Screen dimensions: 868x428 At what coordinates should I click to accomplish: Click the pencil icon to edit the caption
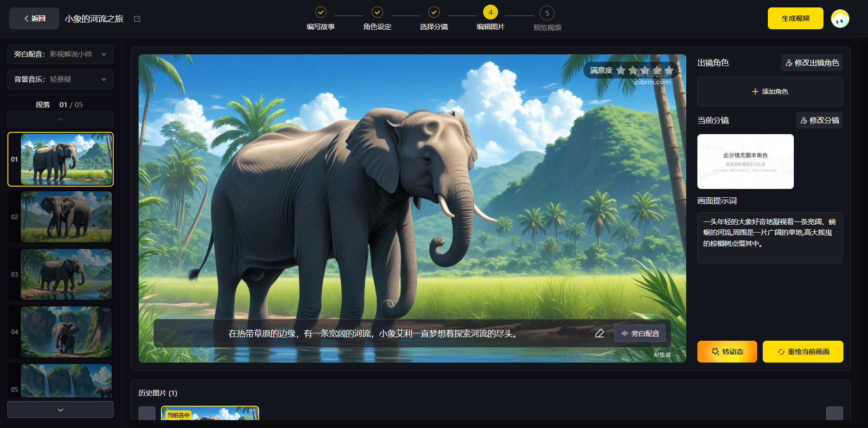click(x=600, y=333)
